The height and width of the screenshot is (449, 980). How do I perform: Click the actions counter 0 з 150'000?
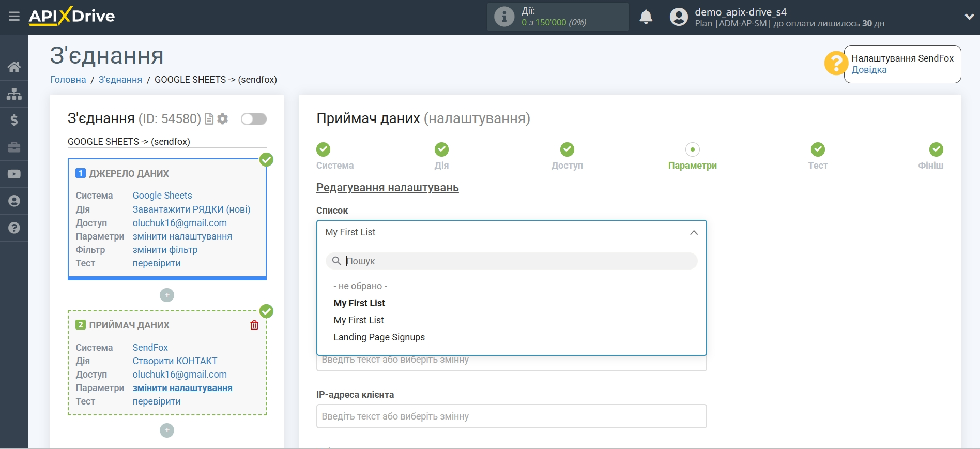(x=554, y=22)
